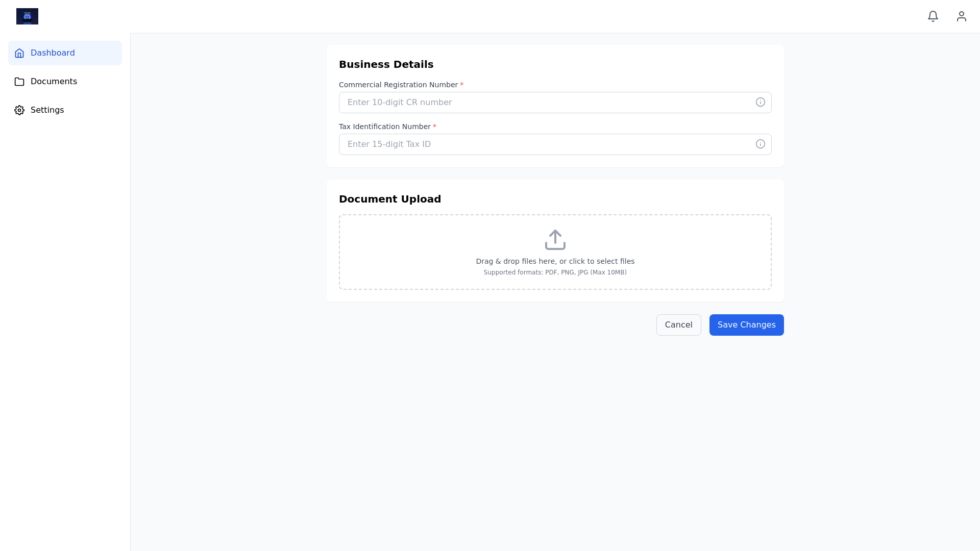Click the drag and drop file upload area
Image resolution: width=980 pixels, height=551 pixels.
click(x=555, y=252)
